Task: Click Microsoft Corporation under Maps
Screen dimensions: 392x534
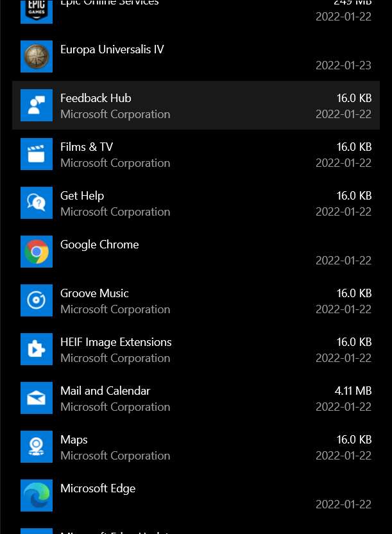Action: (x=115, y=456)
